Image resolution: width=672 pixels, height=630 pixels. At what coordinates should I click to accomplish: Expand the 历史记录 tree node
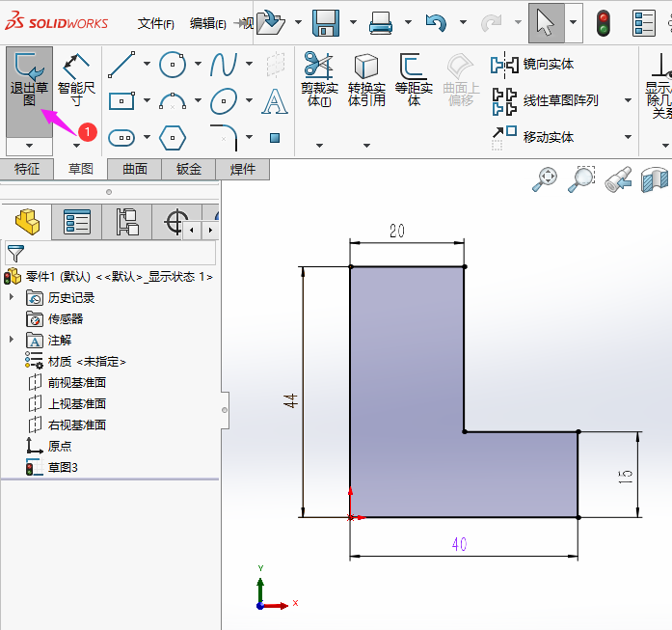[12, 297]
